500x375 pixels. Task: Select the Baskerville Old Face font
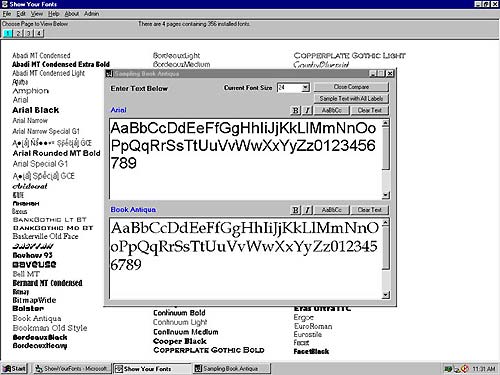coord(45,236)
